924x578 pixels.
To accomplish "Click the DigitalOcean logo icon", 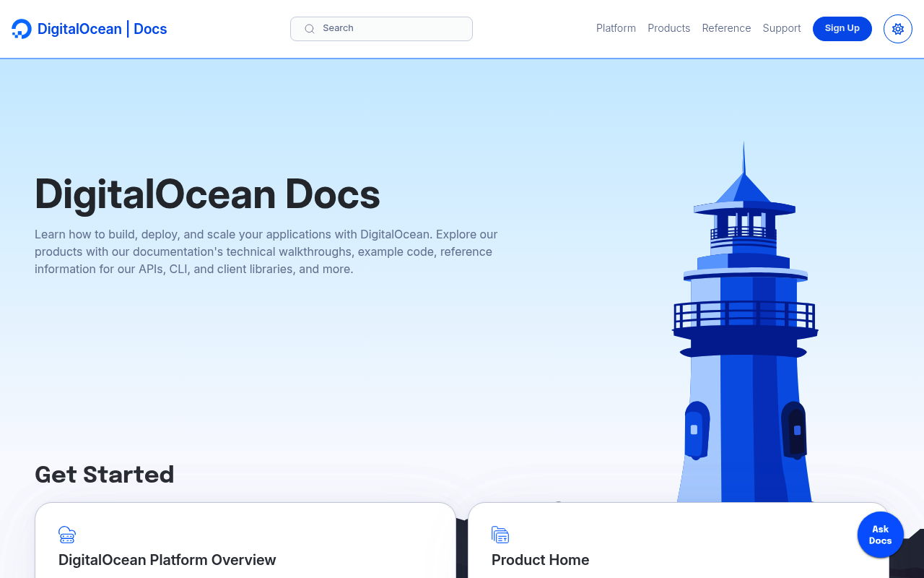I will point(22,29).
